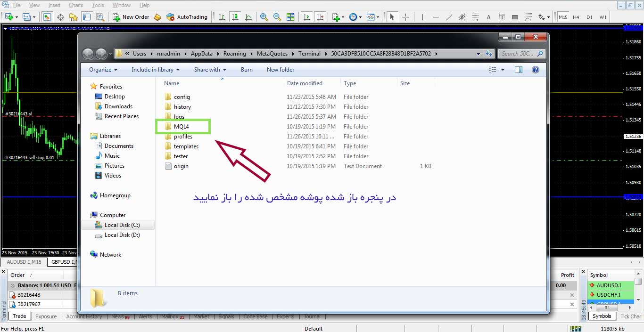644x332 pixels.
Task: Open the Strategy Tester icon
Action: point(100,17)
